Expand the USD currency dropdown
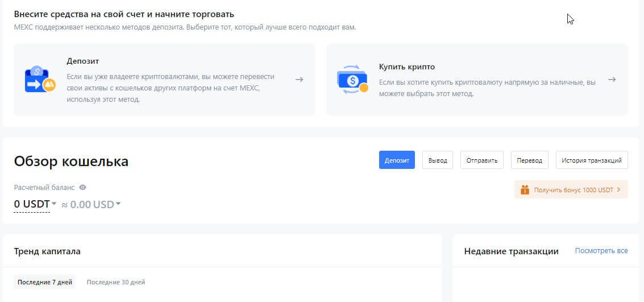 [x=118, y=204]
